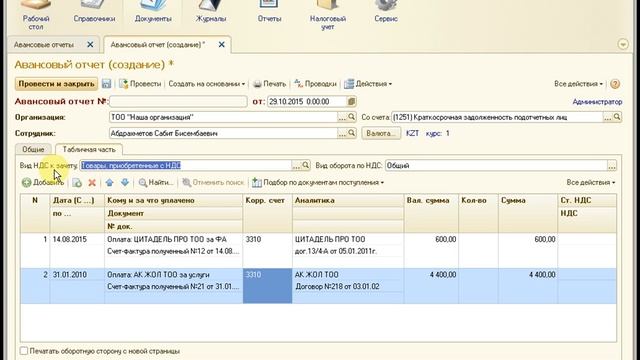Open top toolbar Все действия menu
The height and width of the screenshot is (360, 640).
(578, 84)
